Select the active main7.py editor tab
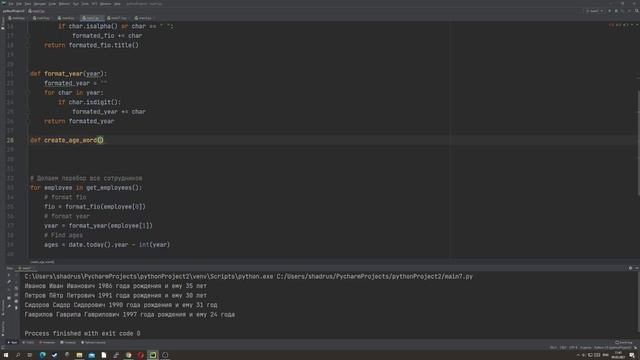This screenshot has height=360, width=640. click(x=92, y=18)
